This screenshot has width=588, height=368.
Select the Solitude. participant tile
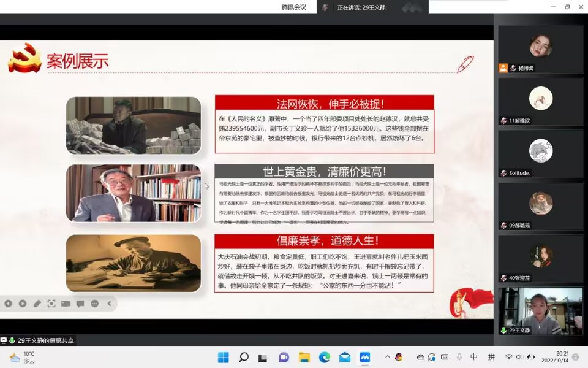coord(540,153)
